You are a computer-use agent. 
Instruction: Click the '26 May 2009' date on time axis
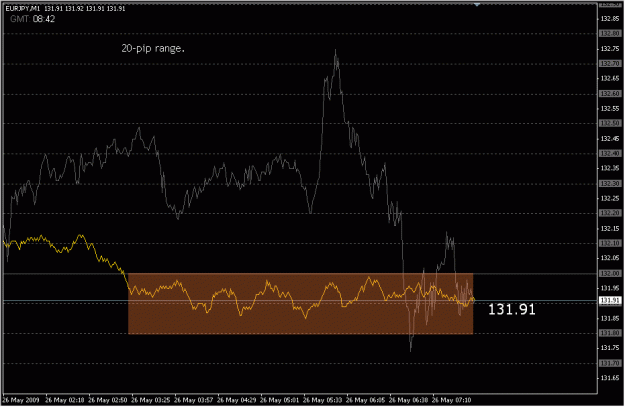[21, 400]
